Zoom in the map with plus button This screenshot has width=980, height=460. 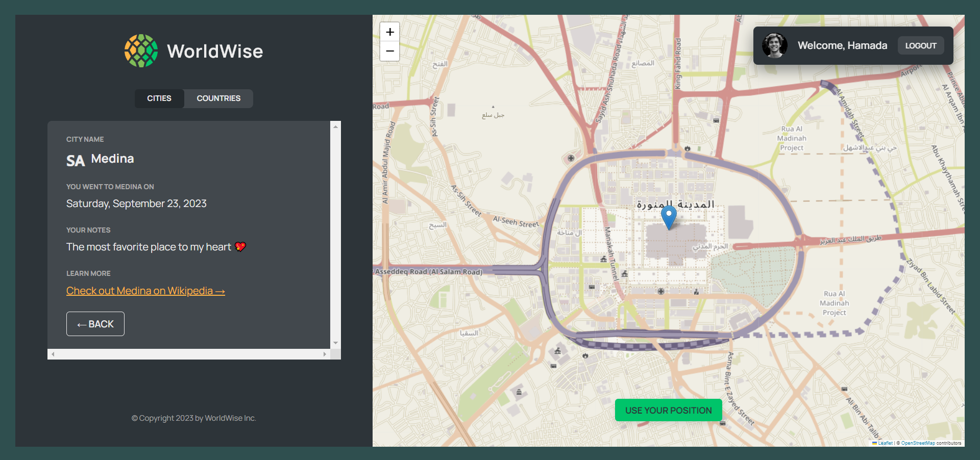pos(390,32)
